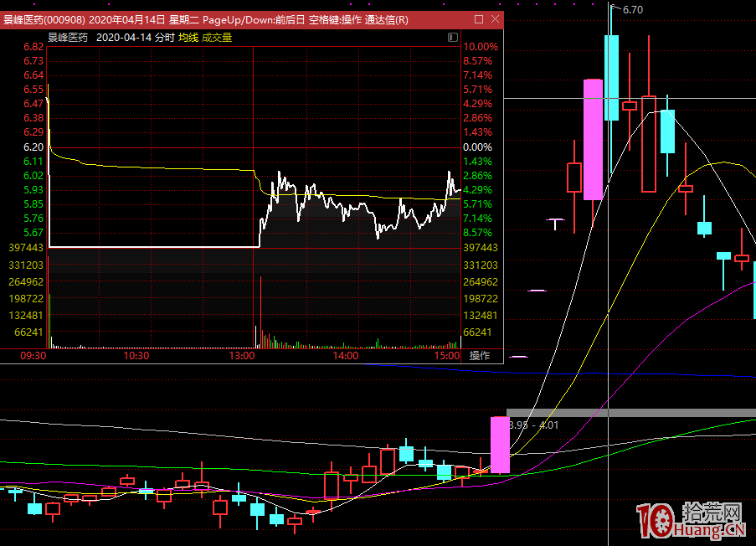The image size is (756, 546).
Task: Click the 14:00 time axis label
Action: tap(346, 356)
